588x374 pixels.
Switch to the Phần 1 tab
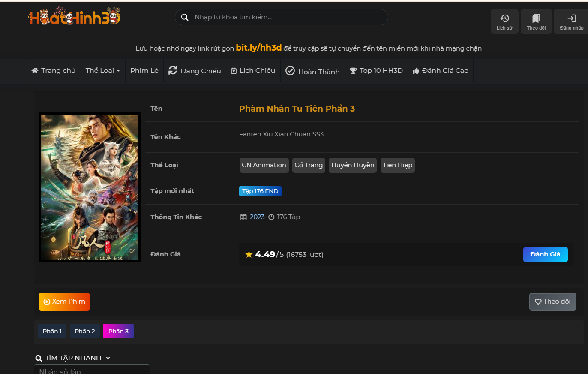pyautogui.click(x=52, y=331)
